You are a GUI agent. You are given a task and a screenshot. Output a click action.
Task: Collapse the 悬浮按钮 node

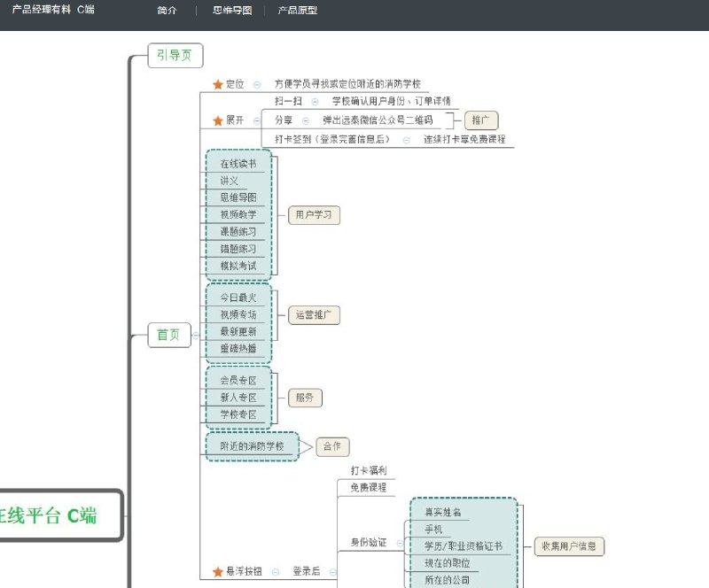coord(276,572)
